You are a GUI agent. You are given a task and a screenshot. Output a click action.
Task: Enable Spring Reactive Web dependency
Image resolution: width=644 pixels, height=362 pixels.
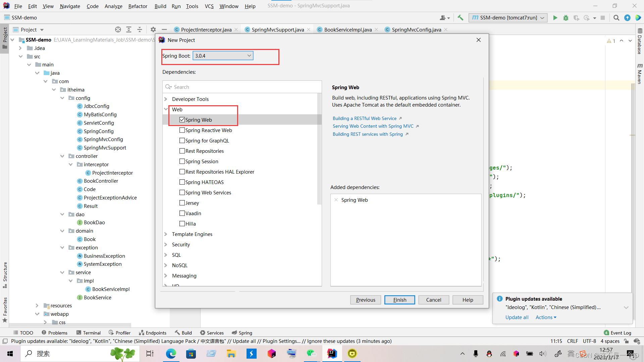(x=182, y=130)
